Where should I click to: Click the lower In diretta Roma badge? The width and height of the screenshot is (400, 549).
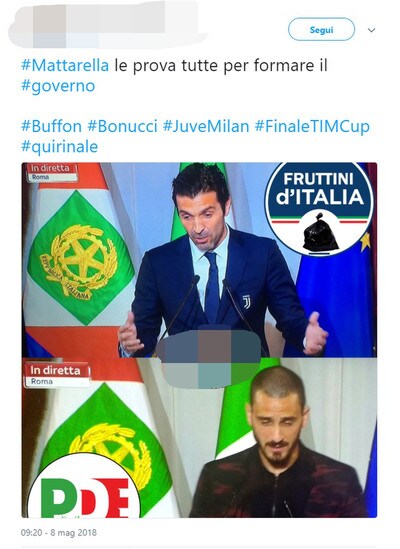coord(57,375)
